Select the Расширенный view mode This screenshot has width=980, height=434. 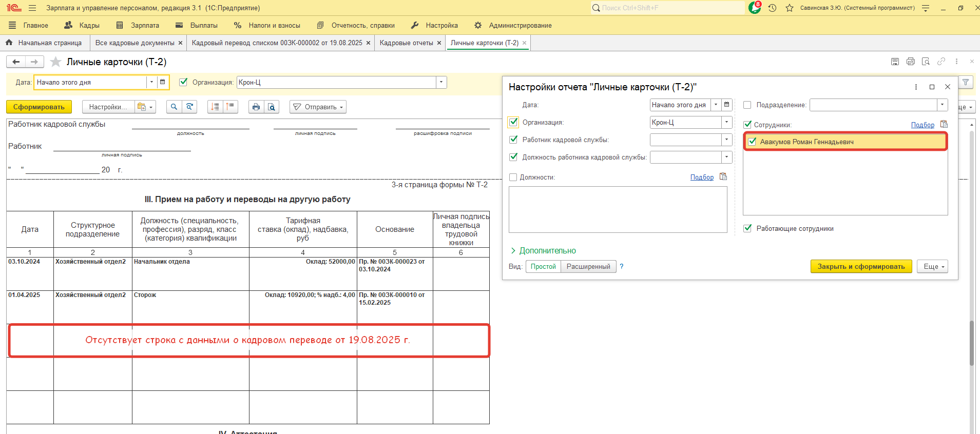[588, 266]
